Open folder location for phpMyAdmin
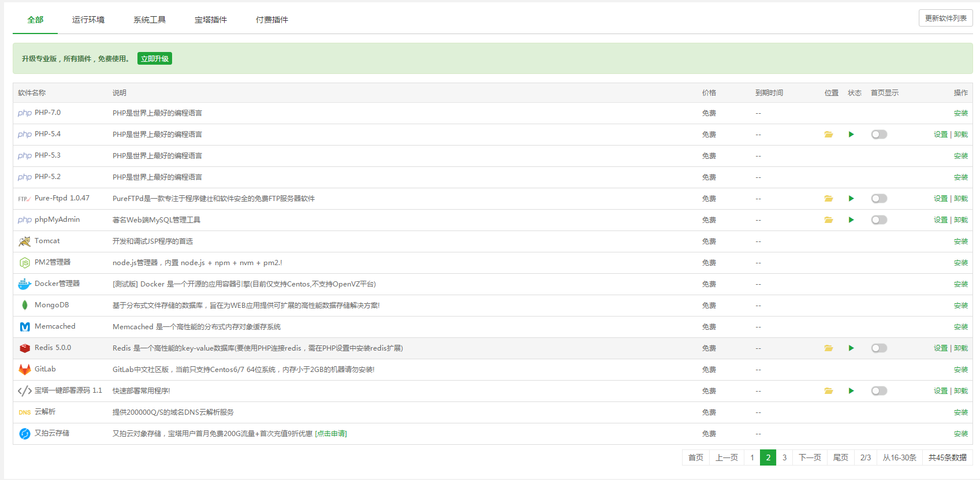Image resolution: width=980 pixels, height=480 pixels. click(829, 220)
